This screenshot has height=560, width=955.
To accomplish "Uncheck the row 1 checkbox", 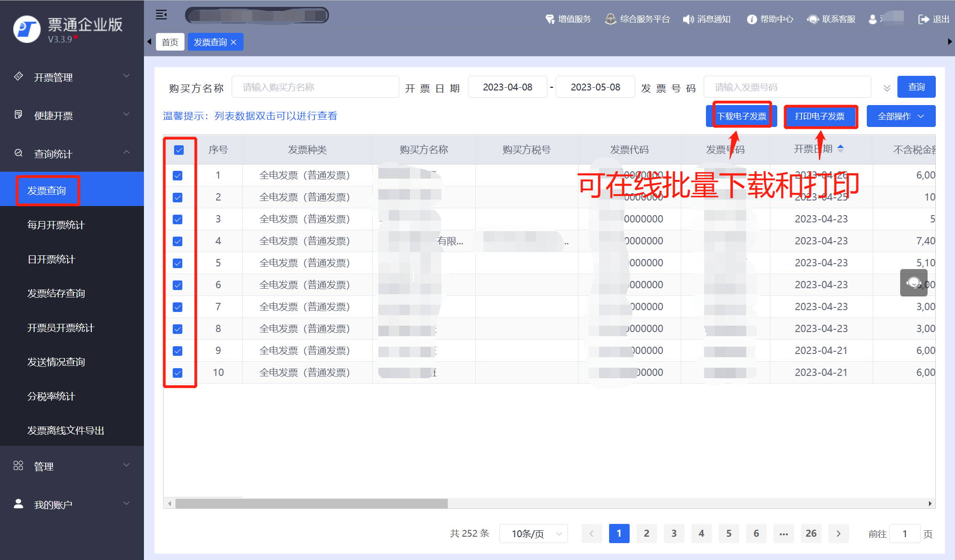I will point(178,175).
